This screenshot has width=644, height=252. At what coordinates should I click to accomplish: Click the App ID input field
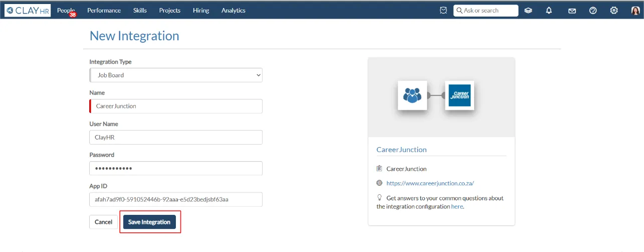pos(176,199)
